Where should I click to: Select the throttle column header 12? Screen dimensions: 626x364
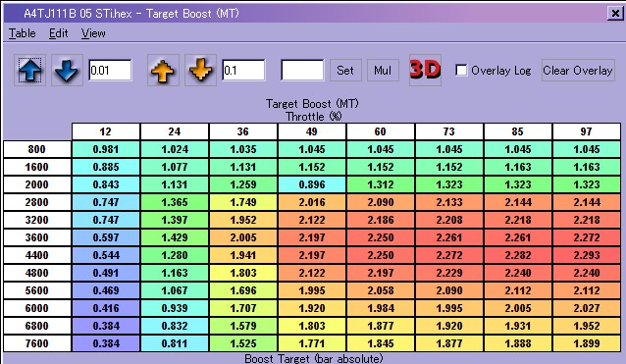pos(106,131)
